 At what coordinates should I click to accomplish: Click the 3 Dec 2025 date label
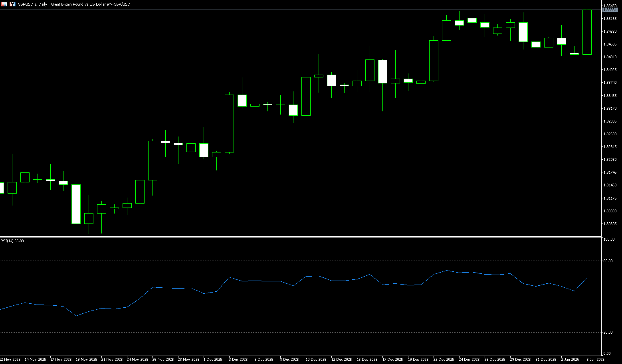pyautogui.click(x=238, y=359)
